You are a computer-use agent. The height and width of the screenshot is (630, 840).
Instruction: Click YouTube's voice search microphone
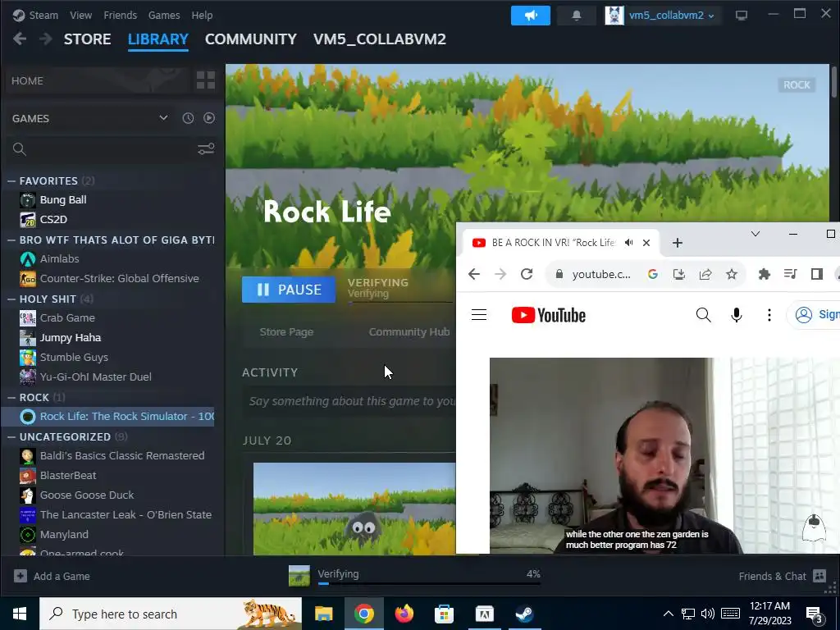tap(737, 315)
